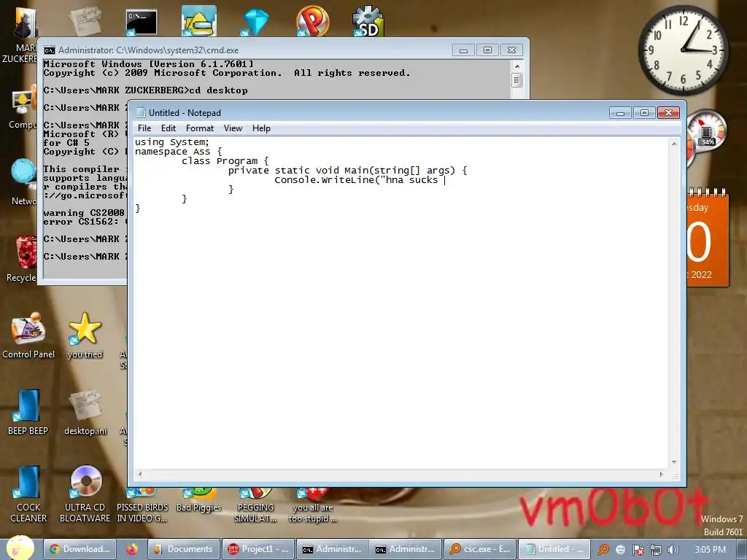The height and width of the screenshot is (560, 747).
Task: Click the 'class Program {' line in Notepad
Action: [225, 161]
